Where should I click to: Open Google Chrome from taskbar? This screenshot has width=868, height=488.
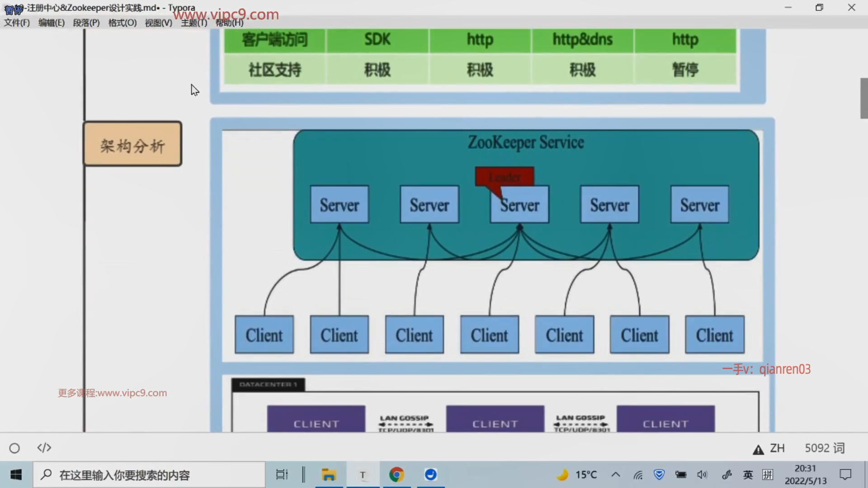396,474
